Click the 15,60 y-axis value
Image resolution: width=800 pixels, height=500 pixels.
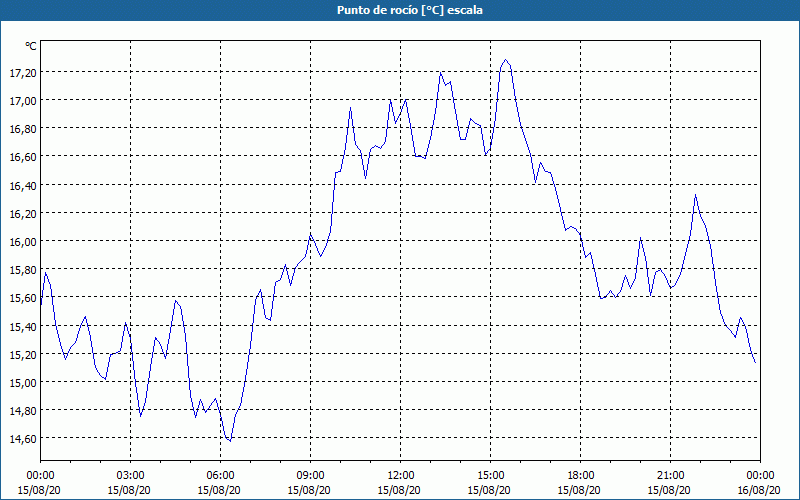pos(23,298)
